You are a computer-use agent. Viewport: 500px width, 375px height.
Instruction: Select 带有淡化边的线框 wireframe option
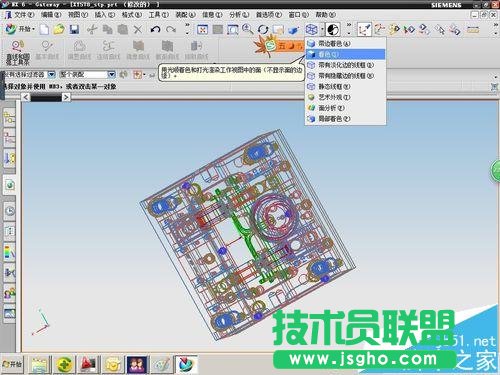345,65
